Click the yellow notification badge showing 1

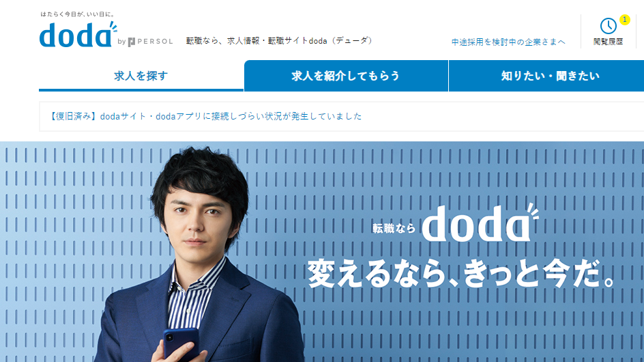[x=625, y=19]
